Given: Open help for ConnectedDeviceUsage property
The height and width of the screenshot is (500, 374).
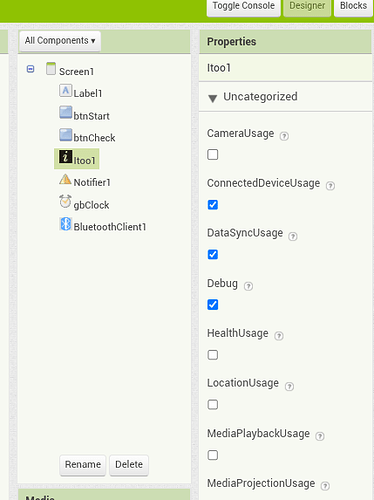Looking at the screenshot, I should pos(330,186).
